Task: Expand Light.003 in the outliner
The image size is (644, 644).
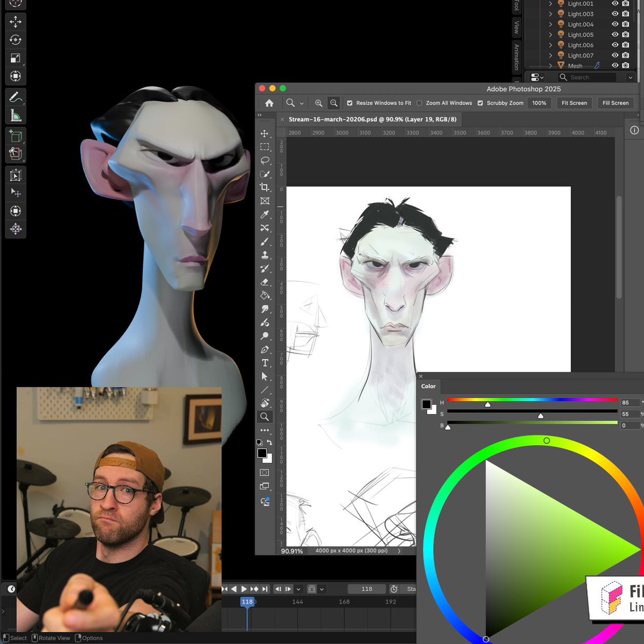Action: [550, 14]
